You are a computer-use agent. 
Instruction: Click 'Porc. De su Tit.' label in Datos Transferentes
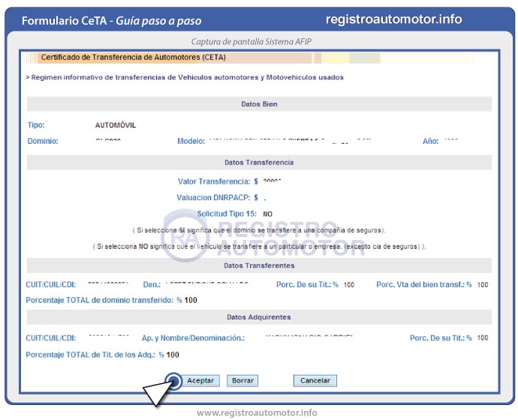(x=307, y=284)
